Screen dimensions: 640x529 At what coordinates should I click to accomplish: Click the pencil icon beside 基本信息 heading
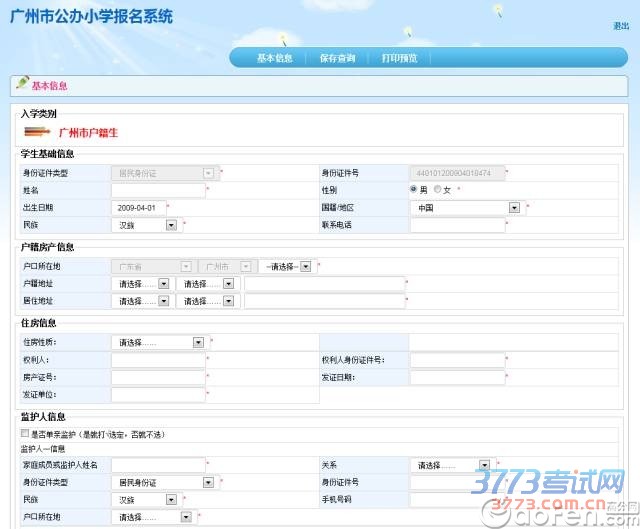[22, 85]
